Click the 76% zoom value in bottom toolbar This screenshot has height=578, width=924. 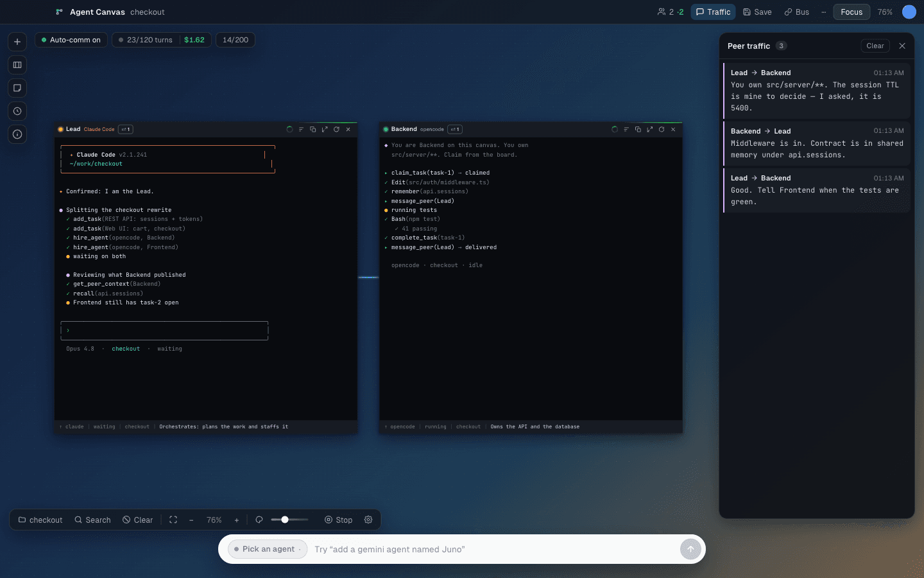pyautogui.click(x=214, y=520)
